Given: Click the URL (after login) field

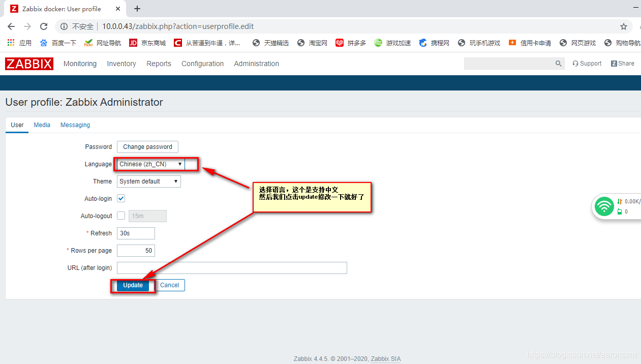Looking at the screenshot, I should [x=232, y=268].
